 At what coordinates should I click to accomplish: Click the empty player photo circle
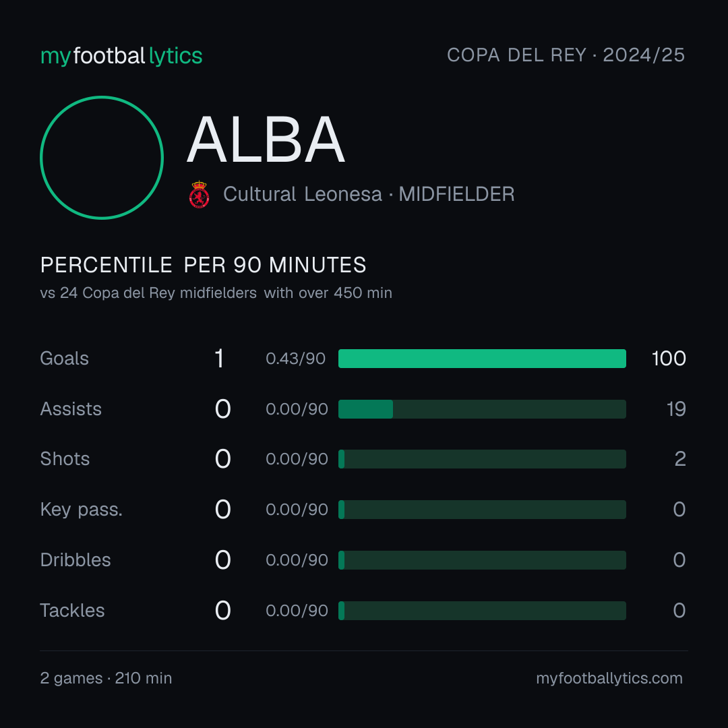[x=102, y=157]
